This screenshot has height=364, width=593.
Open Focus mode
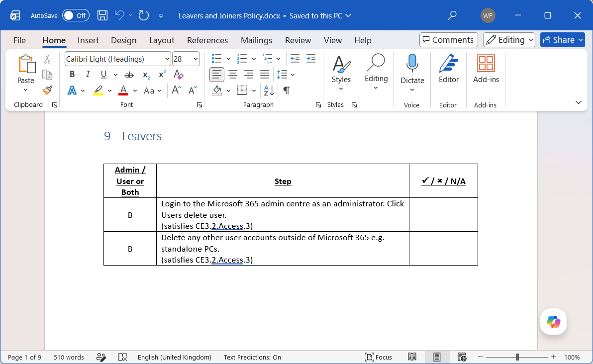coord(378,357)
